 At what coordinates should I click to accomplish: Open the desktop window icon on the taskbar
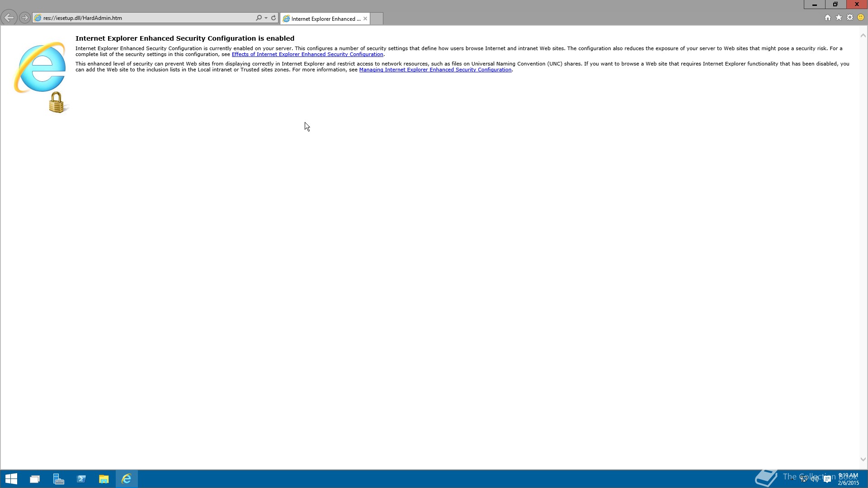tap(35, 479)
